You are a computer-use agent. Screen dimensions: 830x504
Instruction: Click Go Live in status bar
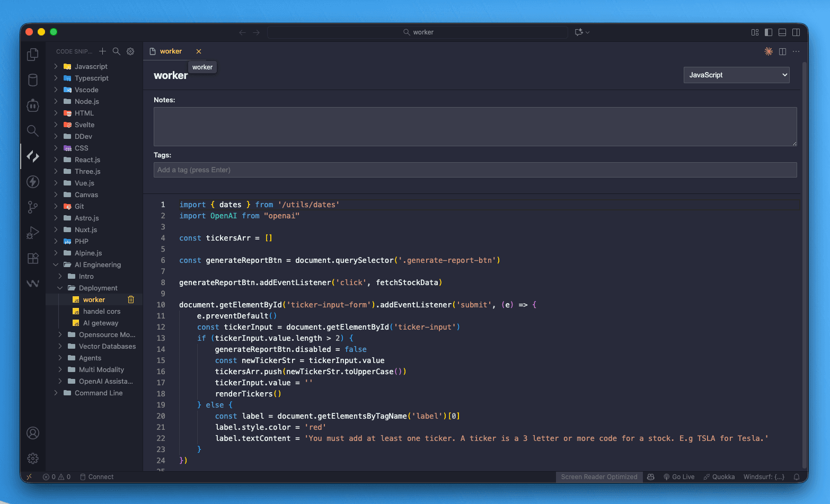[x=679, y=477]
